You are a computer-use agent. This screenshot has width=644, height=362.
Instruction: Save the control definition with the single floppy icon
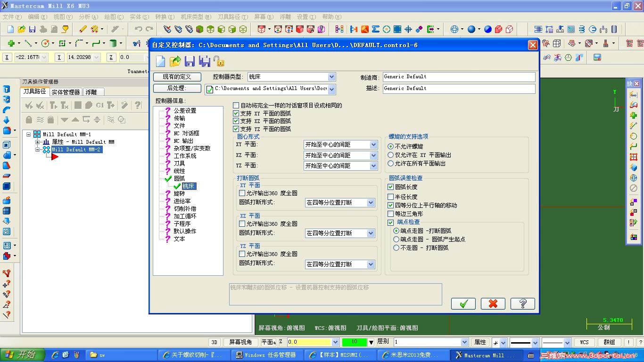tap(190, 61)
